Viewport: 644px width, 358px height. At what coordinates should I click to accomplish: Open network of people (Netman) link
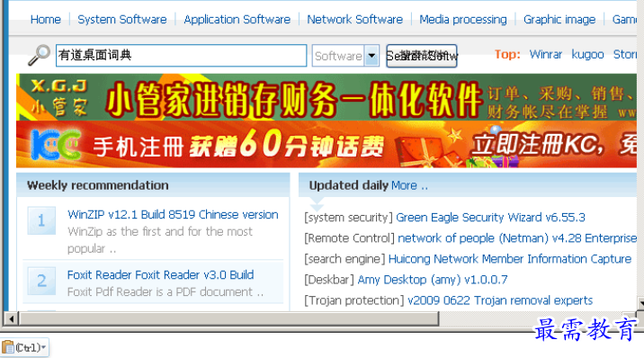(x=517, y=238)
